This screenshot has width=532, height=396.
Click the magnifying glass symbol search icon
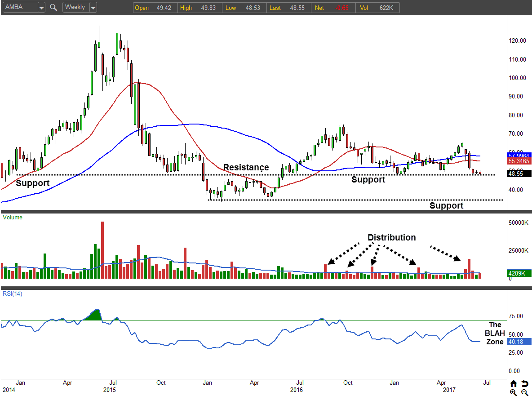tap(53, 7)
